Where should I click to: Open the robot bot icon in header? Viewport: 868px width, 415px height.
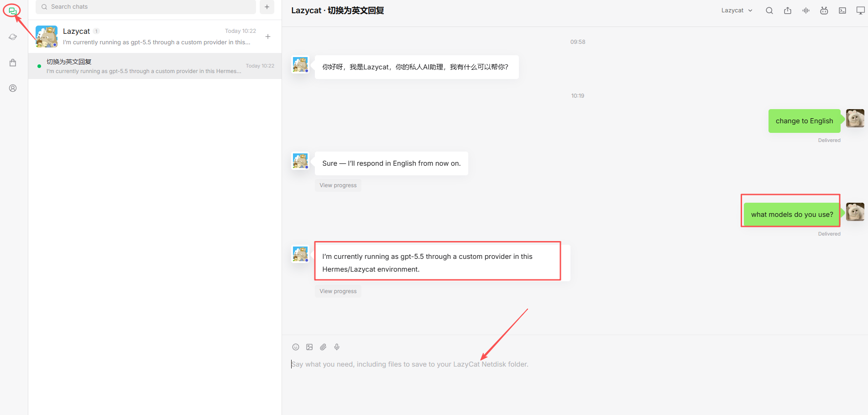tap(824, 11)
